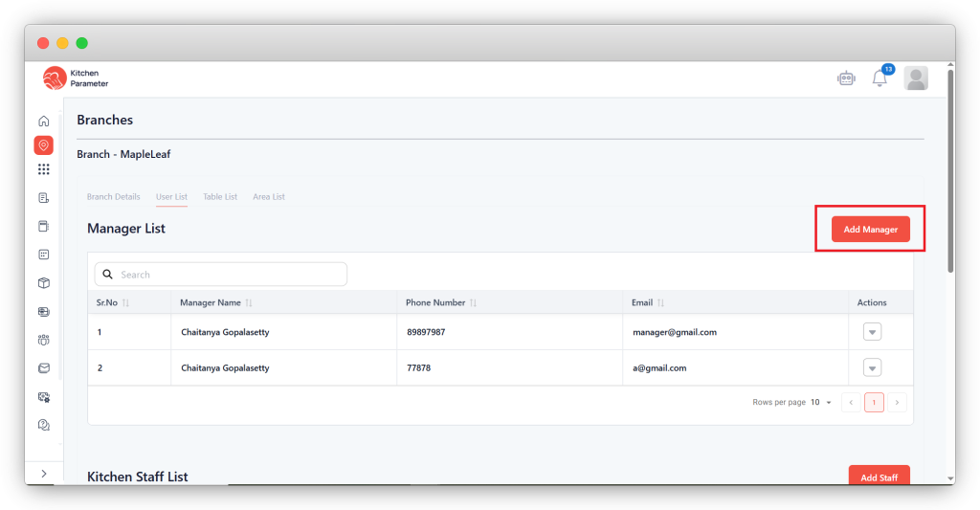Open actions dropdown for manager@gmail.com row
Screen dimensions: 980x510
point(872,332)
